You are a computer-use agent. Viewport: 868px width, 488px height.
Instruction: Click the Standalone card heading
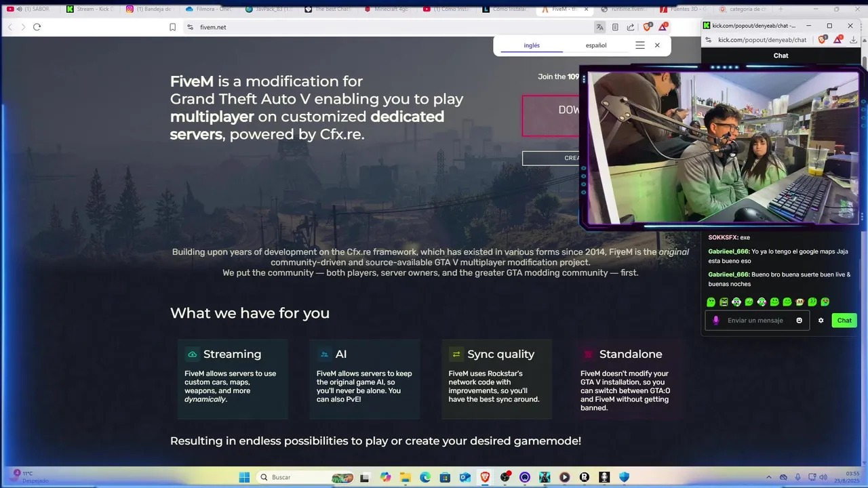tap(631, 354)
